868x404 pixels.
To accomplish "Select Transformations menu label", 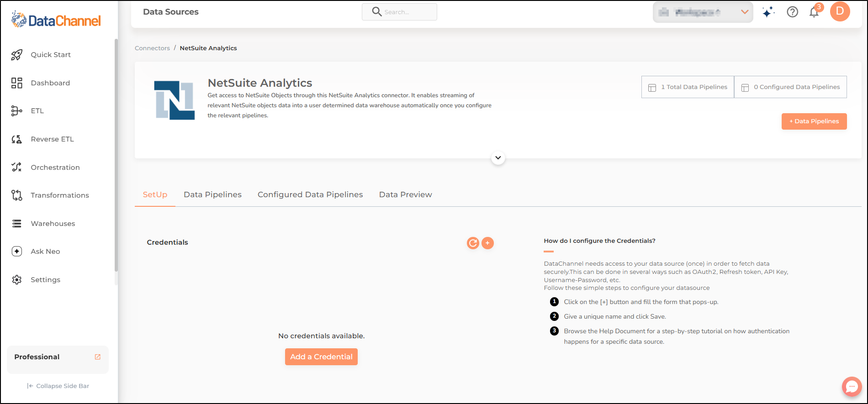I will tap(60, 195).
